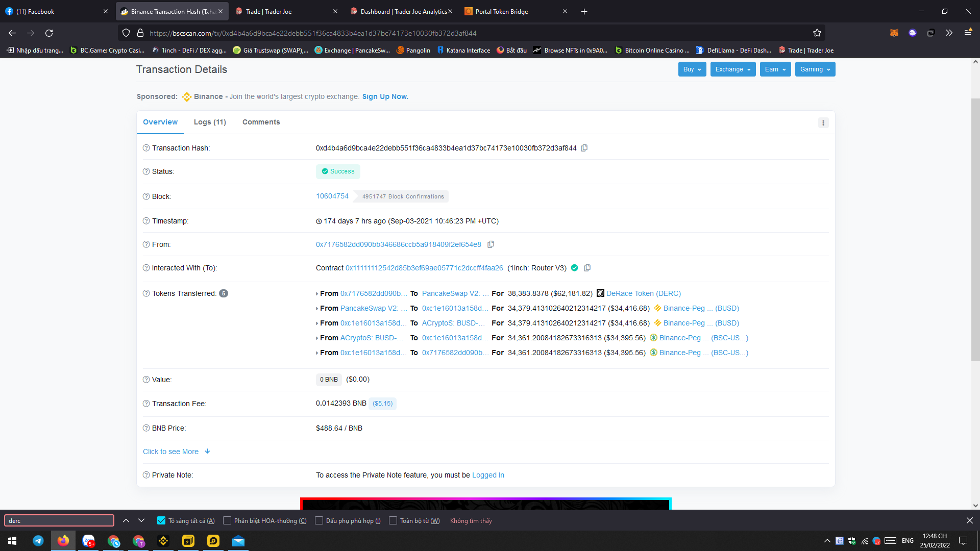980x551 pixels.
Task: Open the Buy dropdown menu
Action: [692, 69]
